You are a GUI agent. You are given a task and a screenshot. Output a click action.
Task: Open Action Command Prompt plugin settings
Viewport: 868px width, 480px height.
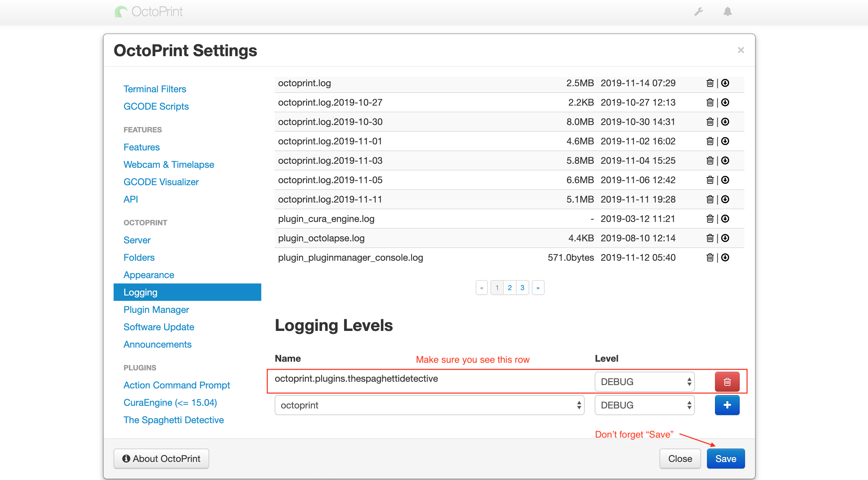tap(176, 385)
